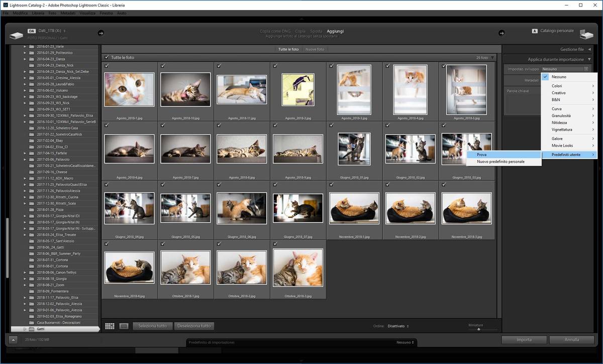The height and width of the screenshot is (364, 603).
Task: Click the destination catalog drive icon
Action: 586,34
